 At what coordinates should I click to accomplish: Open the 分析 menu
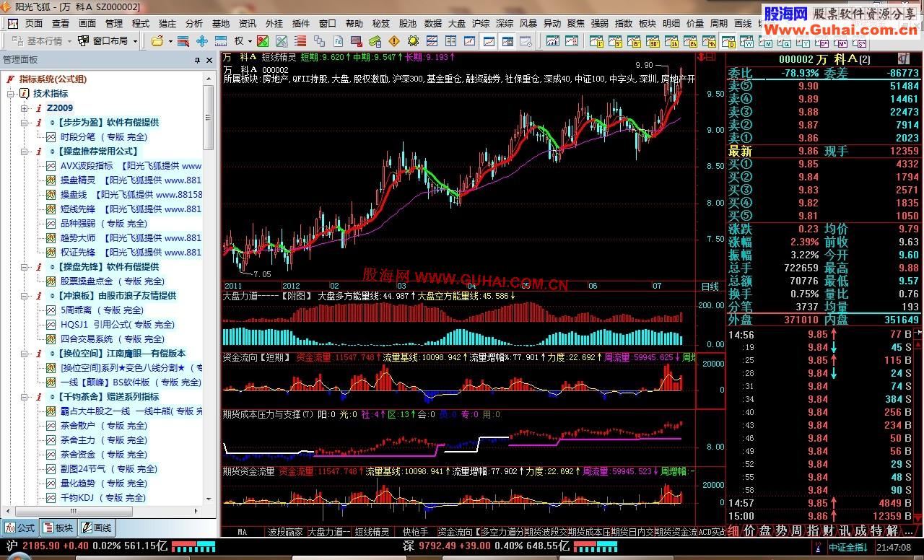194,23
